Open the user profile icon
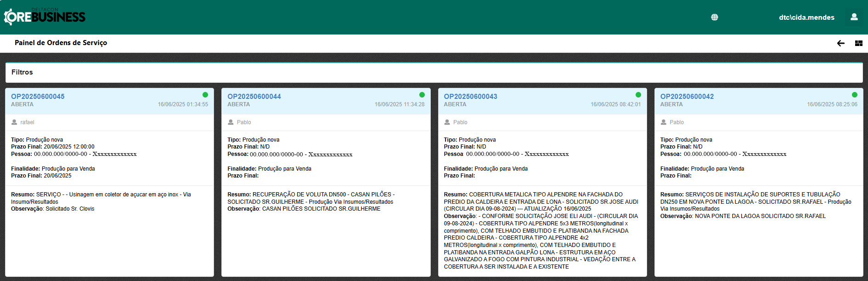 coord(854,17)
